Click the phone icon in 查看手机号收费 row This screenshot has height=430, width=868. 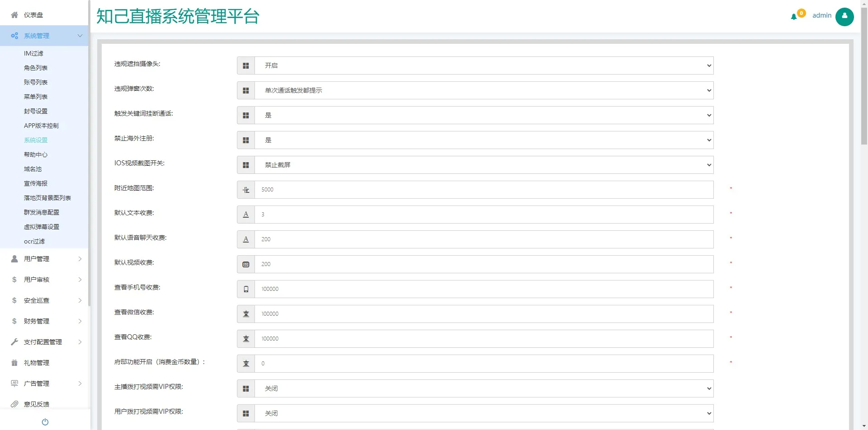point(246,289)
